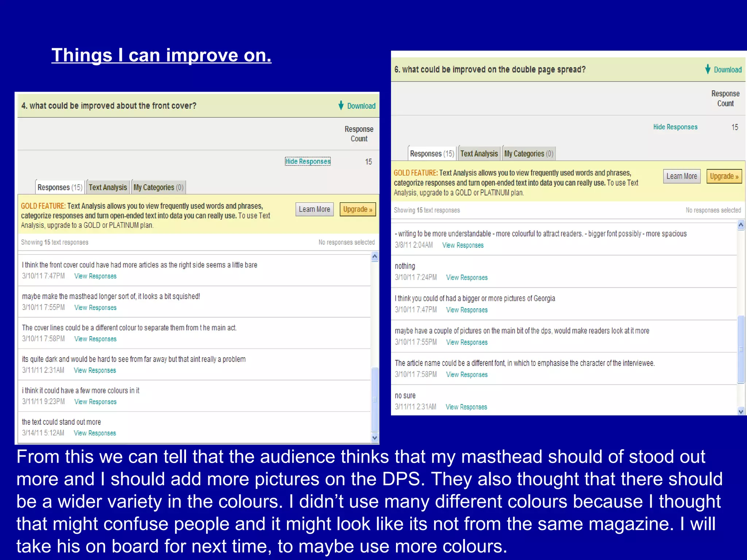
Task: Open My Categories tab in question 6 panel
Action: [x=529, y=154]
